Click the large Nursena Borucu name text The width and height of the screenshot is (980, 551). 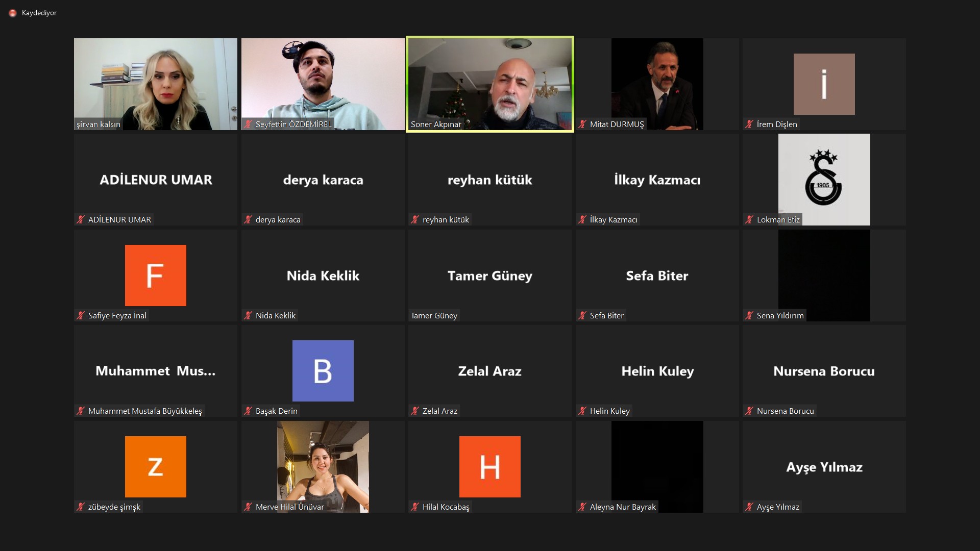tap(824, 371)
